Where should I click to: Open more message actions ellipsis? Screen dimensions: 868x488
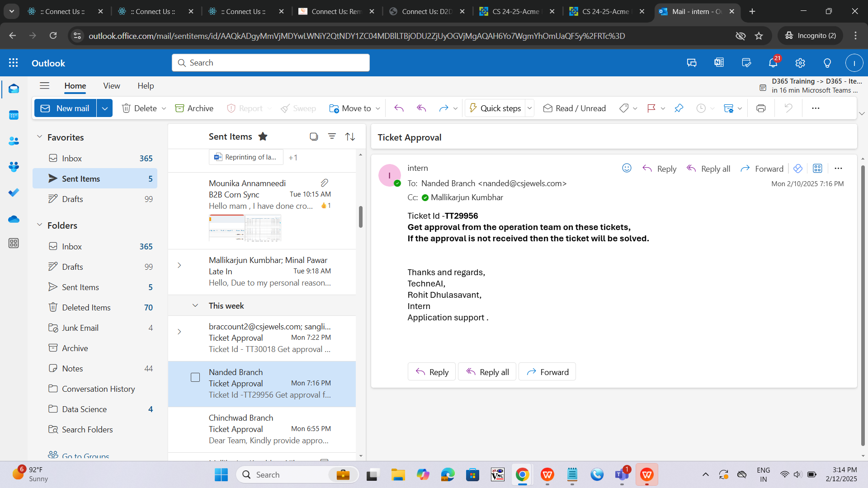[x=838, y=168]
